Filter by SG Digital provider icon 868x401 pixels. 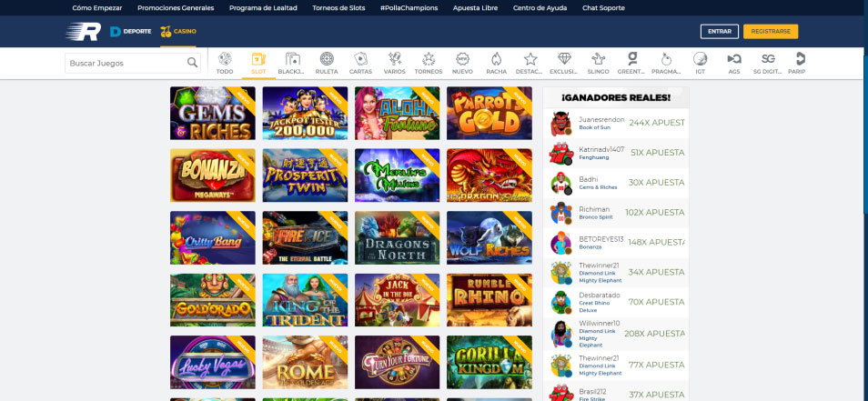[768, 59]
